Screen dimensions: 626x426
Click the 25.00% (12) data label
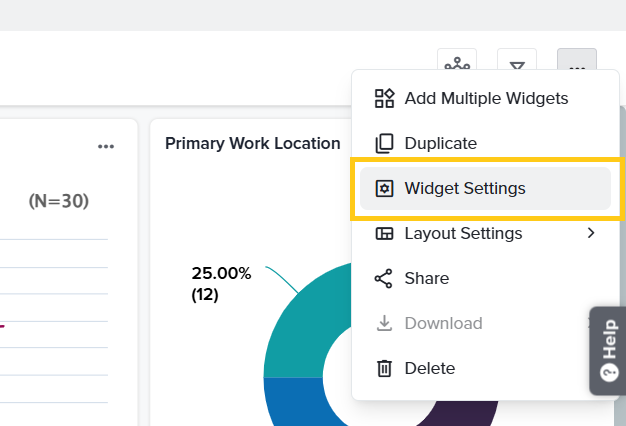(x=221, y=283)
